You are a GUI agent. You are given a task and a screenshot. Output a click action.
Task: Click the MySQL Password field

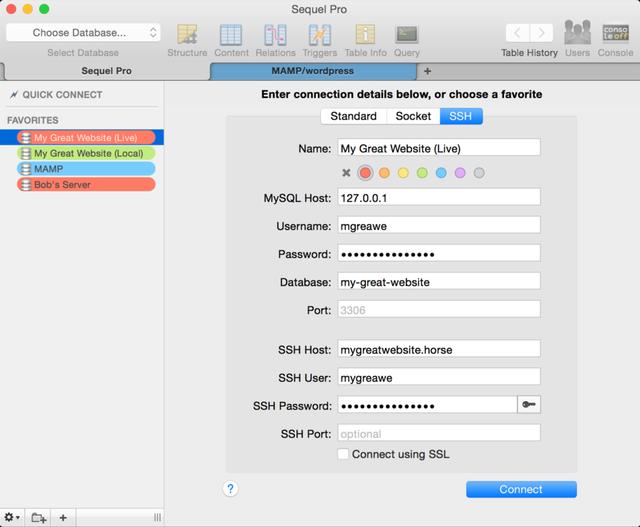coord(439,253)
